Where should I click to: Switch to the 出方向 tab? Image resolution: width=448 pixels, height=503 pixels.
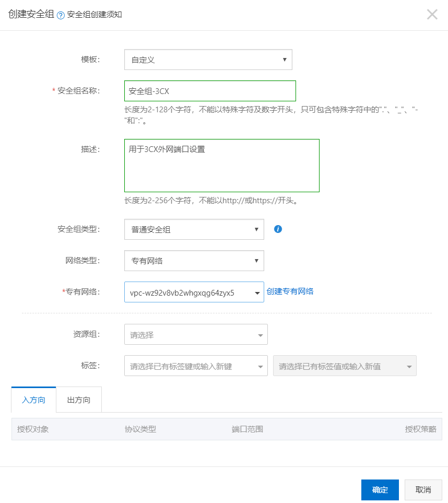[x=79, y=400]
